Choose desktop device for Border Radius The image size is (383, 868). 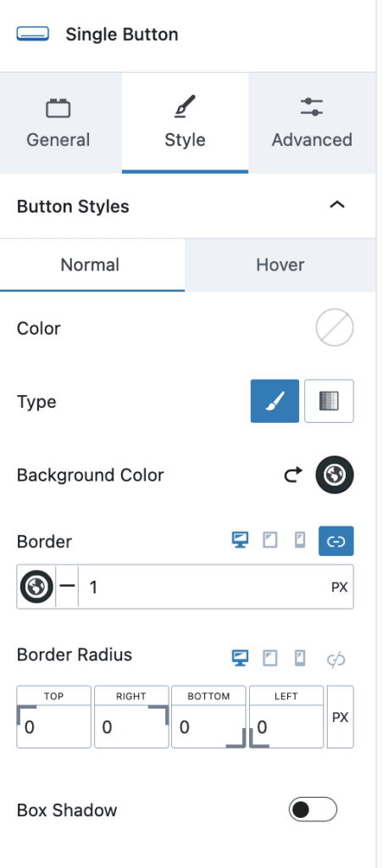(240, 658)
